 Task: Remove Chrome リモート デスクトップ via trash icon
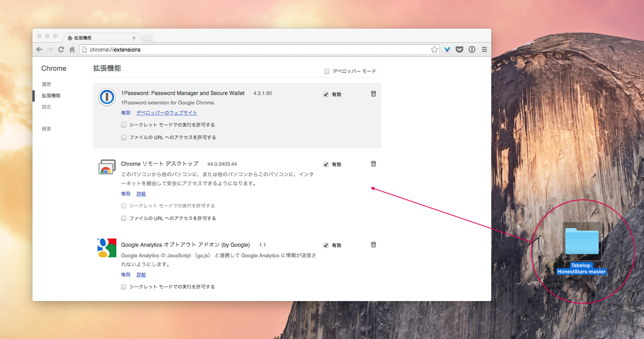point(373,164)
